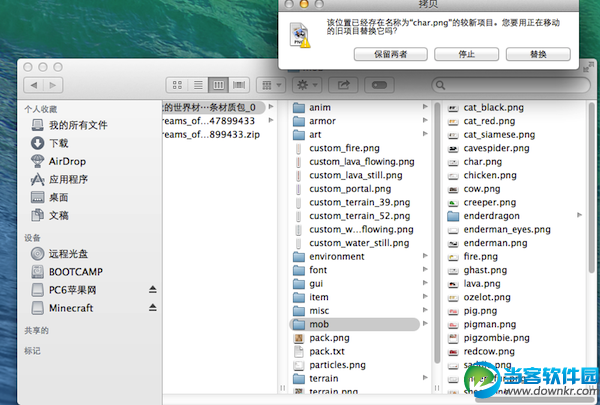Eject the Minecraft volume
Viewport: 600px width, 405px height.
click(x=153, y=307)
